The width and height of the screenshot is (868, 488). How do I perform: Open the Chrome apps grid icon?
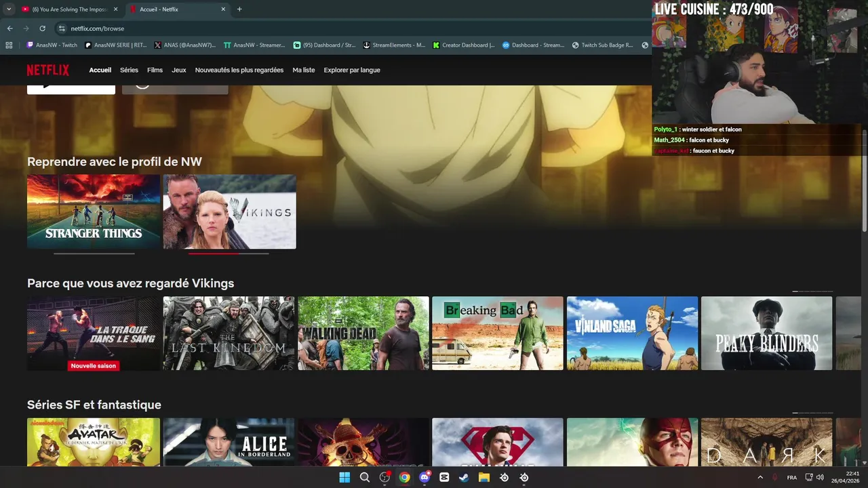coord(9,45)
